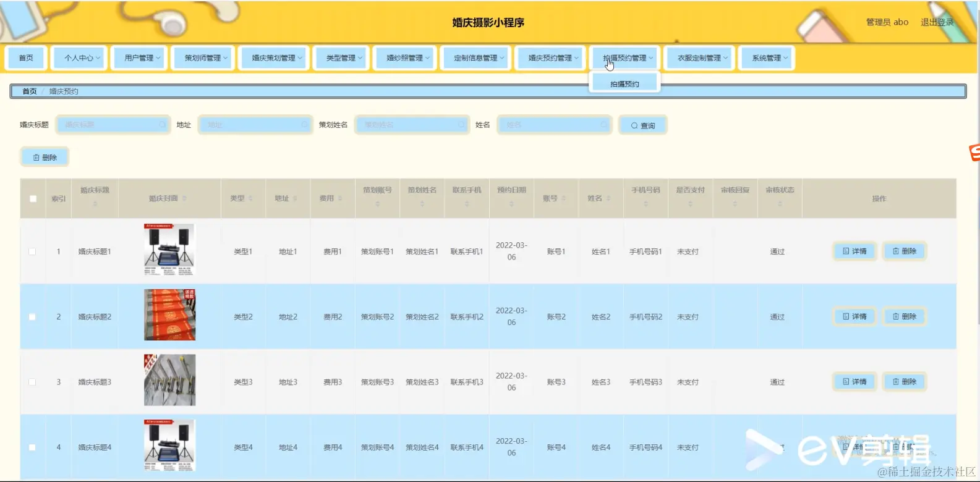This screenshot has height=482, width=980.
Task: Click 退出登录 link
Action: point(937,22)
